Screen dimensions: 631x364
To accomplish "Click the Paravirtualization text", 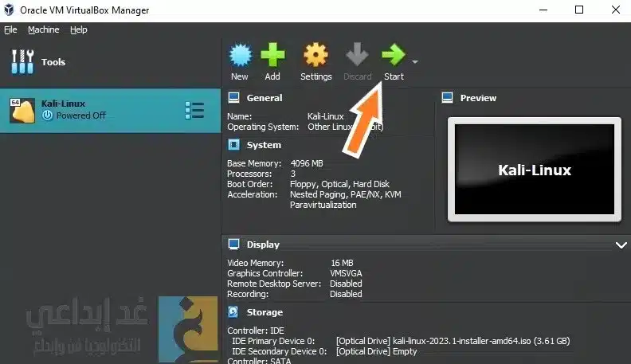I will [323, 205].
